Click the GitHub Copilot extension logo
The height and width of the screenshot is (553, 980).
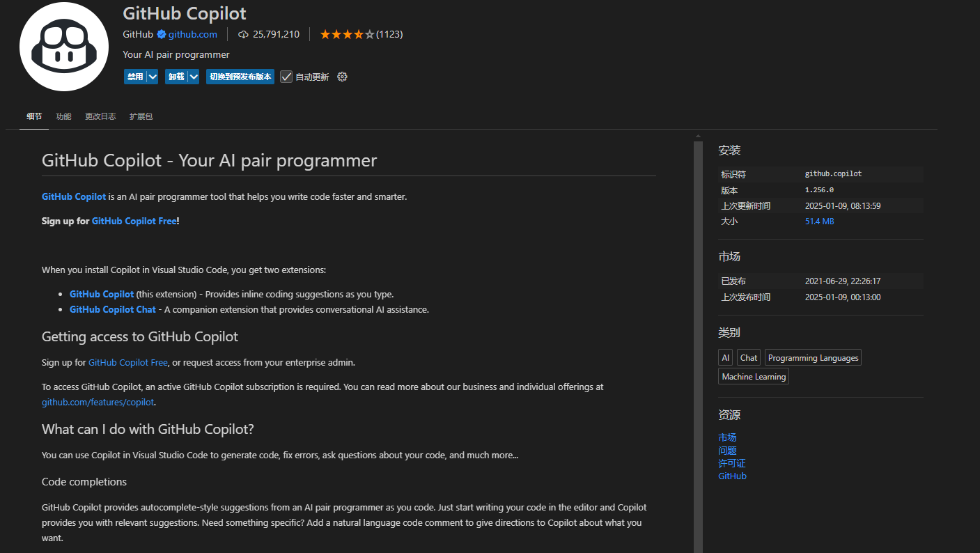pyautogui.click(x=64, y=47)
